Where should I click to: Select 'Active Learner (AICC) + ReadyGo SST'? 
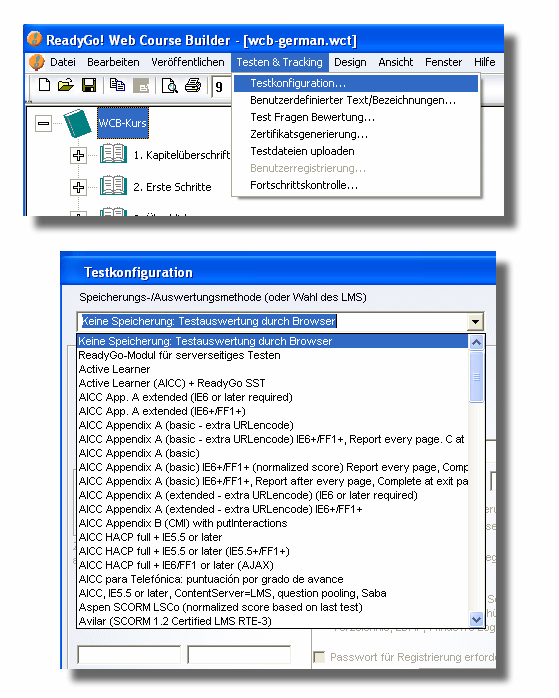[273, 383]
